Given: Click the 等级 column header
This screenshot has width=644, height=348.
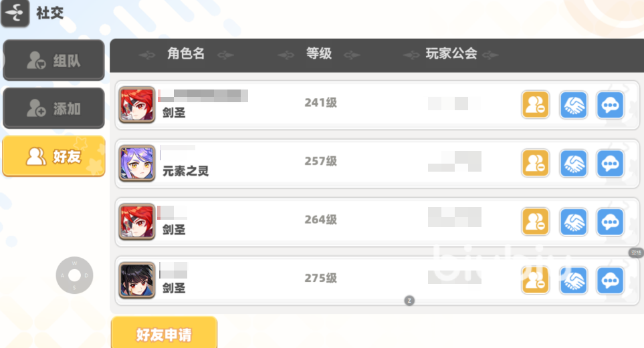Looking at the screenshot, I should pyautogui.click(x=319, y=55).
